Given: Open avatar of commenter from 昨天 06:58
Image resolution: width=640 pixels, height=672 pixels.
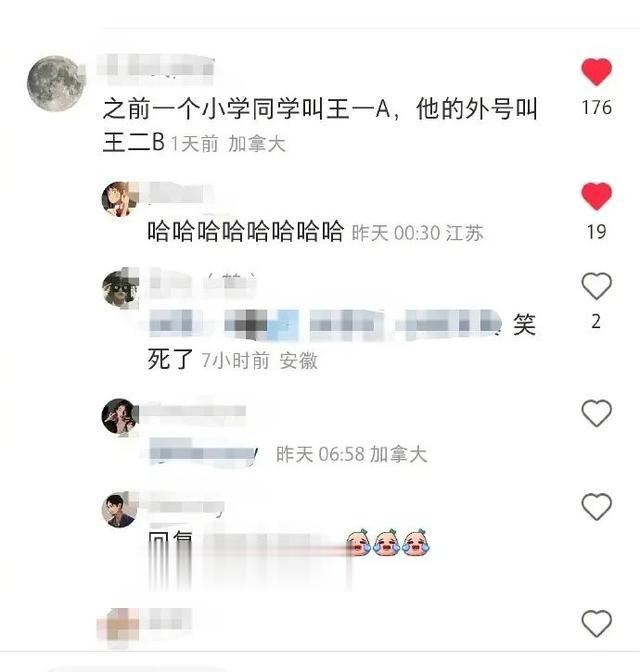Looking at the screenshot, I should 119,417.
